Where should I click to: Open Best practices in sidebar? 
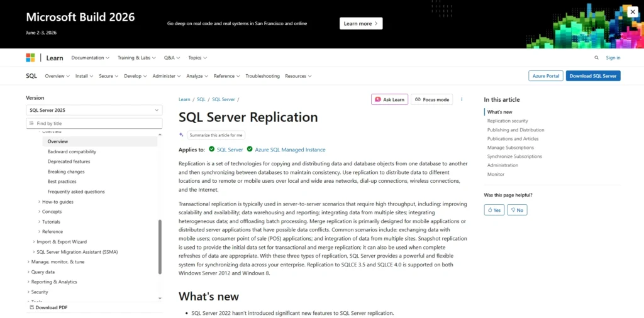(x=62, y=182)
